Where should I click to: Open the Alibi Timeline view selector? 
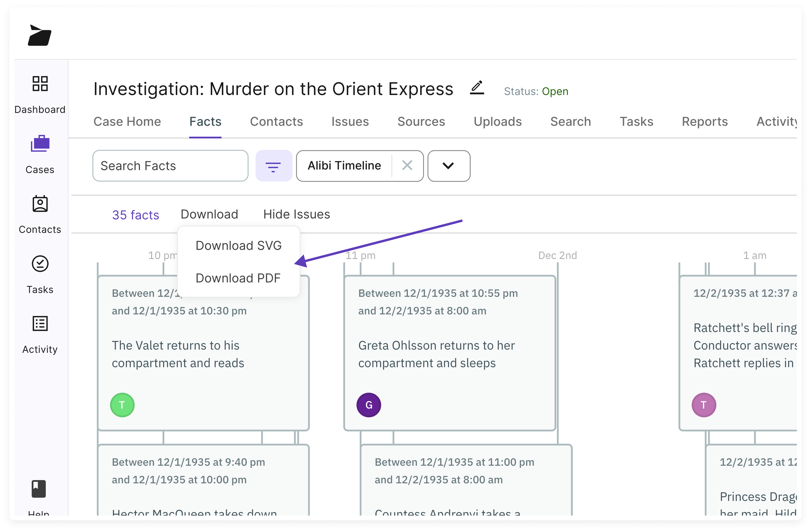344,166
